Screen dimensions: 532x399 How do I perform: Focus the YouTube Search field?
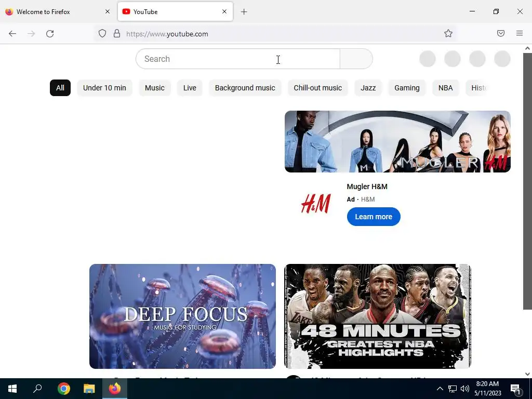[238, 59]
